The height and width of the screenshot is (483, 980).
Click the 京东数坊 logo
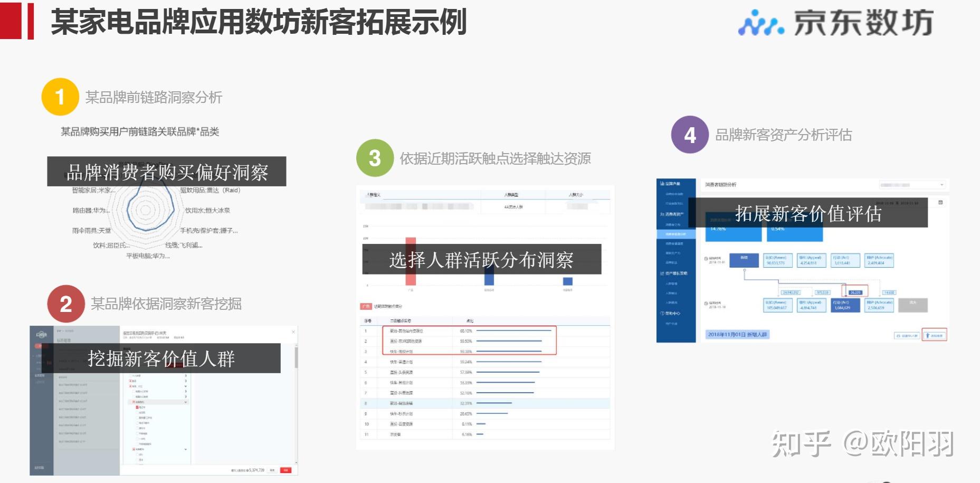[x=835, y=23]
